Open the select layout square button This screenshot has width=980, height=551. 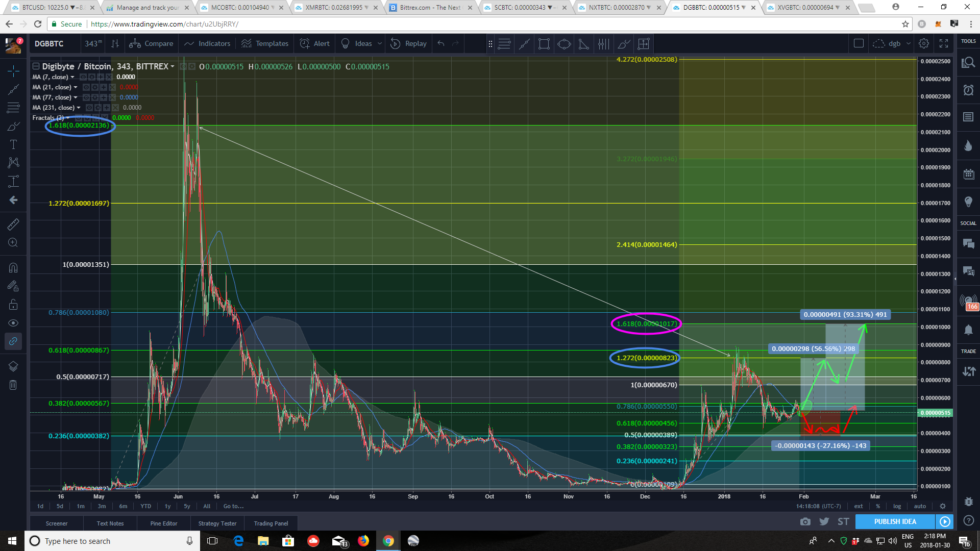pyautogui.click(x=859, y=44)
